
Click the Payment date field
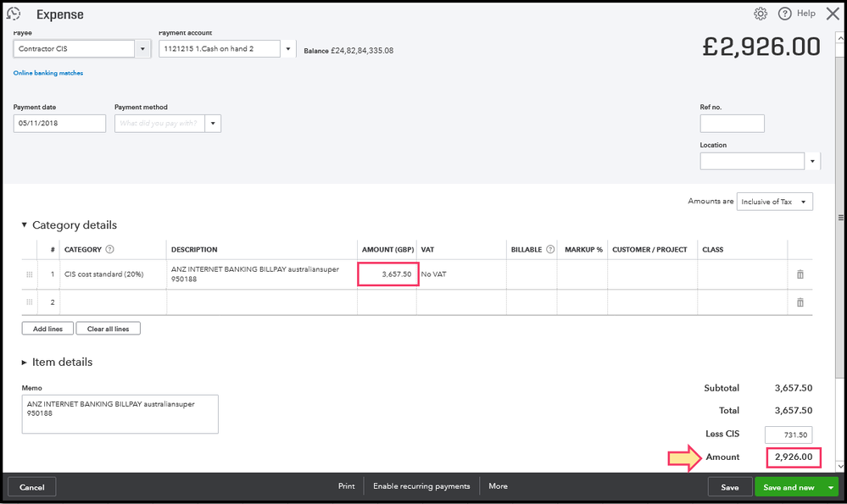pyautogui.click(x=59, y=123)
